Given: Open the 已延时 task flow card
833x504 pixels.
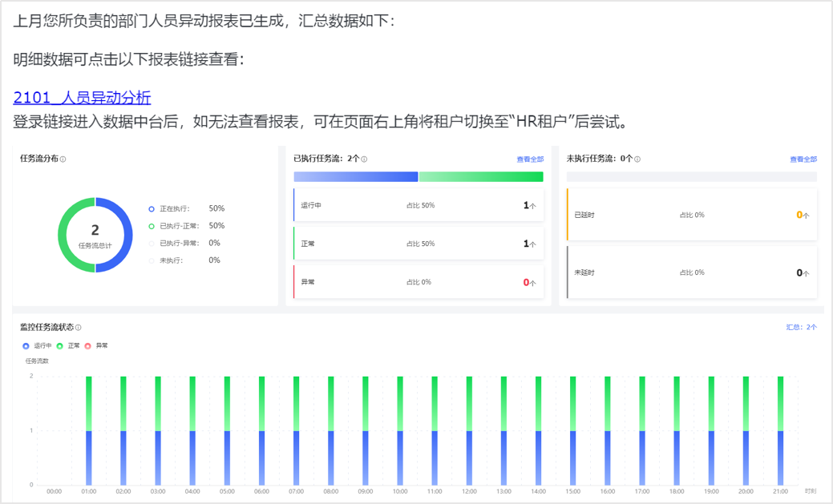Looking at the screenshot, I should tap(692, 215).
